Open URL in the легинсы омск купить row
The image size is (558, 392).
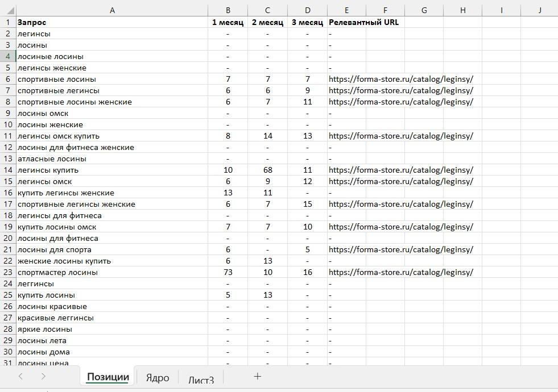click(400, 136)
